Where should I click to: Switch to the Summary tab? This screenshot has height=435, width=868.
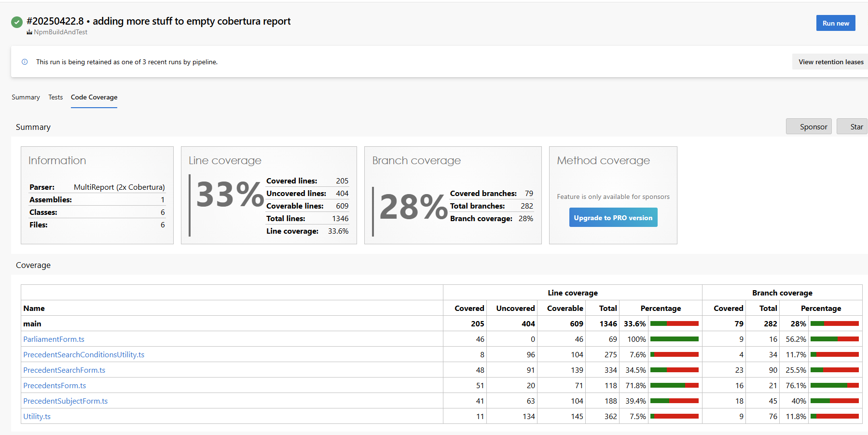click(26, 97)
